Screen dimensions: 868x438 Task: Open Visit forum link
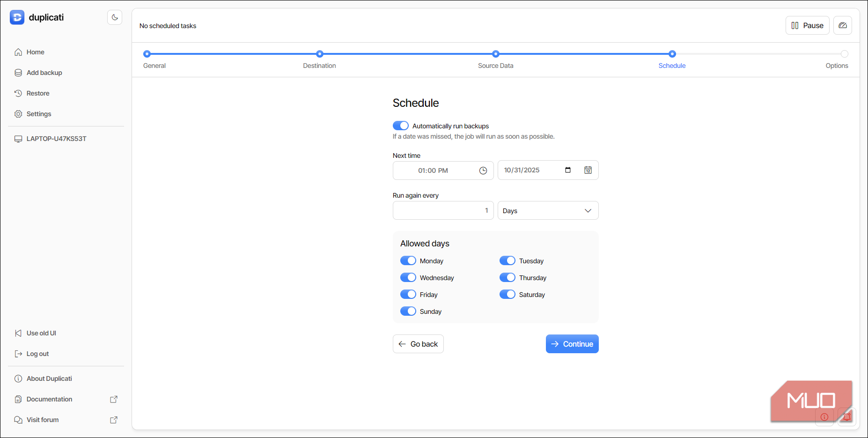(43, 420)
